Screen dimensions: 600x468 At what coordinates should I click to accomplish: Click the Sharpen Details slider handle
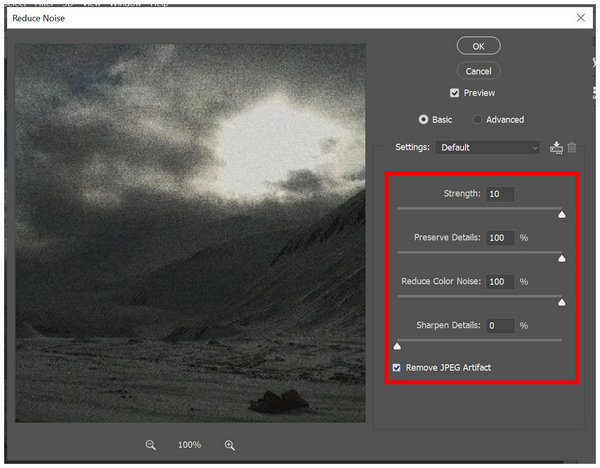pos(397,346)
